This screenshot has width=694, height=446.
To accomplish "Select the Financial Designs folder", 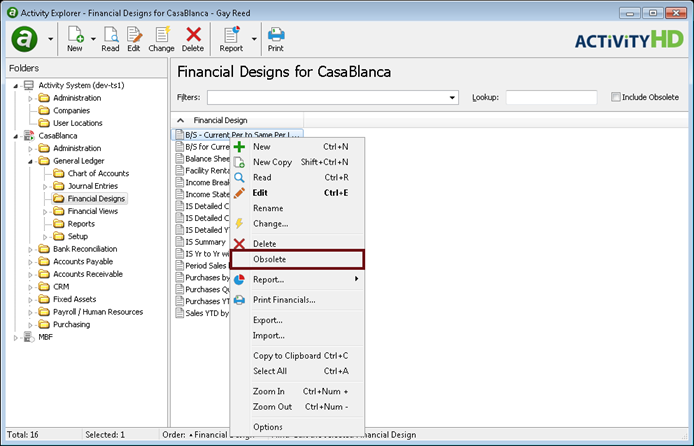I will click(96, 199).
